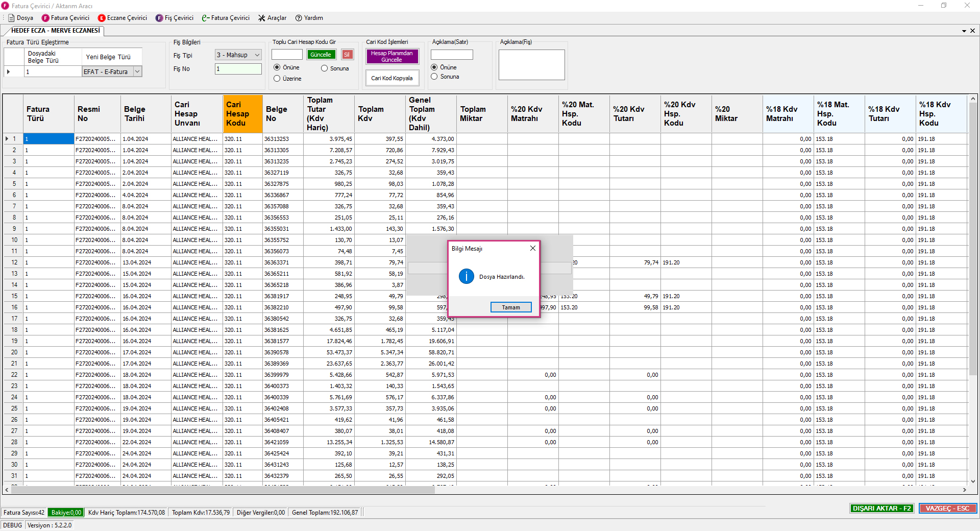Close the Bilgi Mesajı dialog with X
The width and height of the screenshot is (980, 531).
(x=532, y=248)
